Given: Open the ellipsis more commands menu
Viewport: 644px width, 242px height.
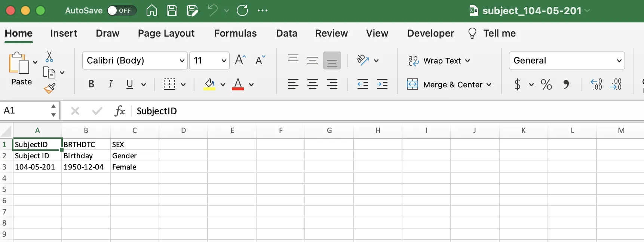Looking at the screenshot, I should pyautogui.click(x=263, y=10).
